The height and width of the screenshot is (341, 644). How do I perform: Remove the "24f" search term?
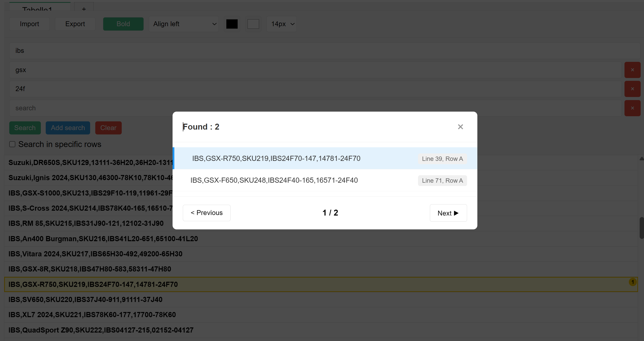(x=632, y=89)
